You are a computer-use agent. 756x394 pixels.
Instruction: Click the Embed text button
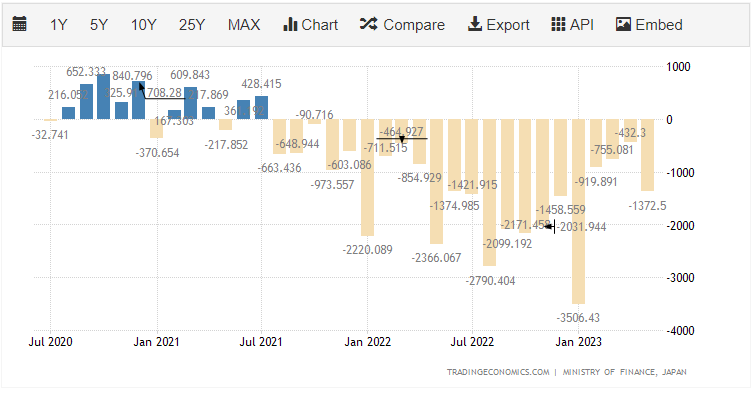coord(659,25)
